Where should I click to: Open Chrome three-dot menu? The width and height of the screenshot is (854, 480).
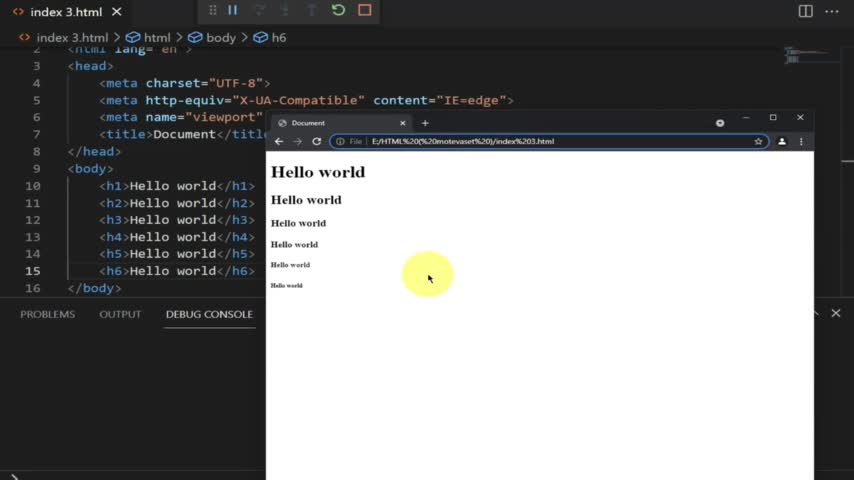pyautogui.click(x=801, y=141)
